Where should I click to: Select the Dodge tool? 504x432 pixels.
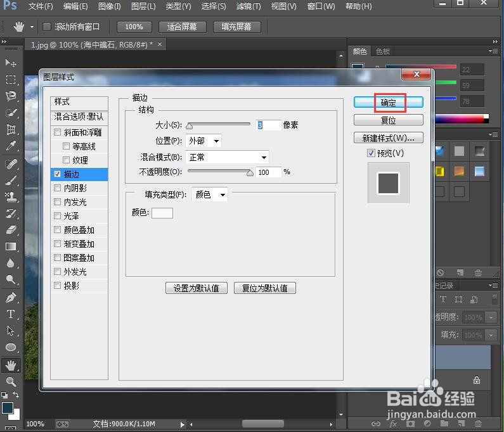pos(11,280)
